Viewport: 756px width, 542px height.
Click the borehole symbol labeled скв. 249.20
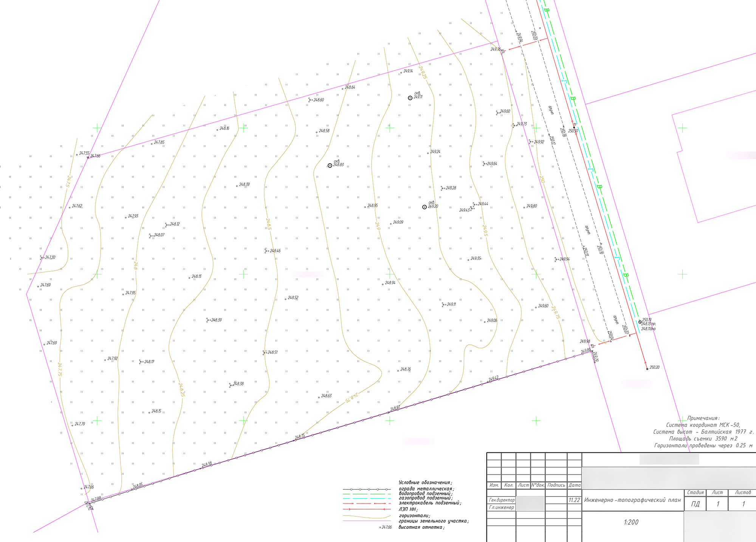tap(424, 207)
